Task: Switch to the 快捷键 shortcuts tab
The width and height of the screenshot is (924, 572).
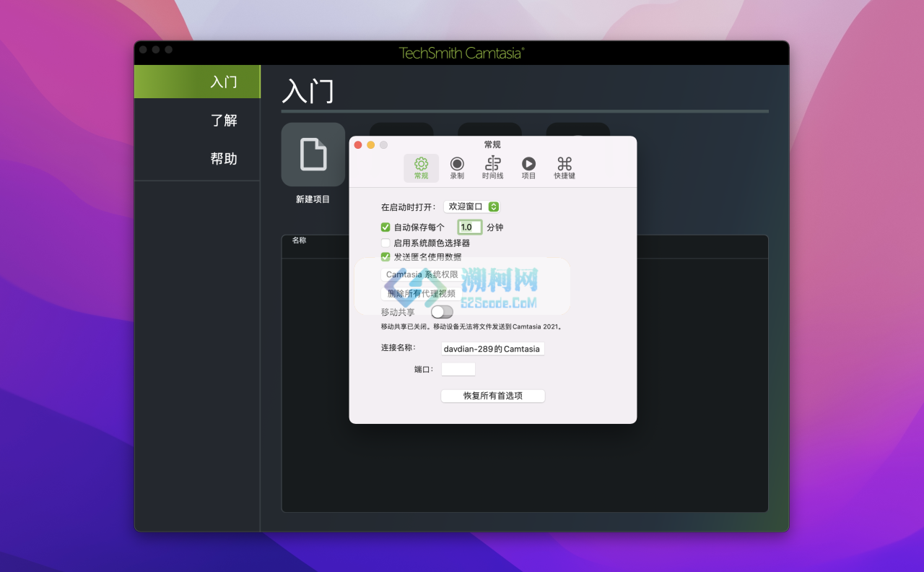Action: [565, 168]
